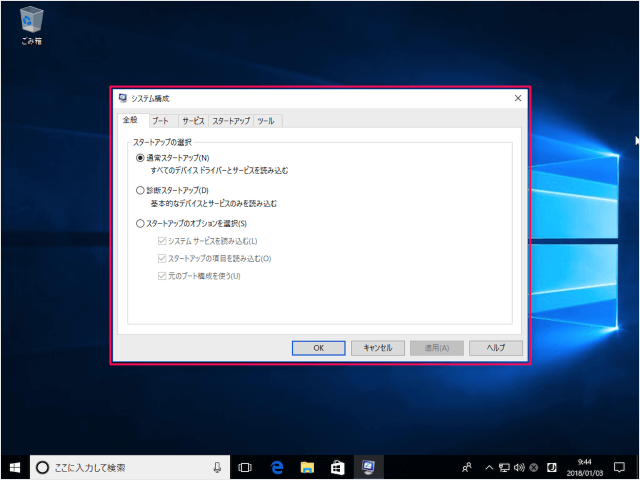Click the Windows Start button
Viewport: 640px width, 480px height.
click(x=15, y=467)
